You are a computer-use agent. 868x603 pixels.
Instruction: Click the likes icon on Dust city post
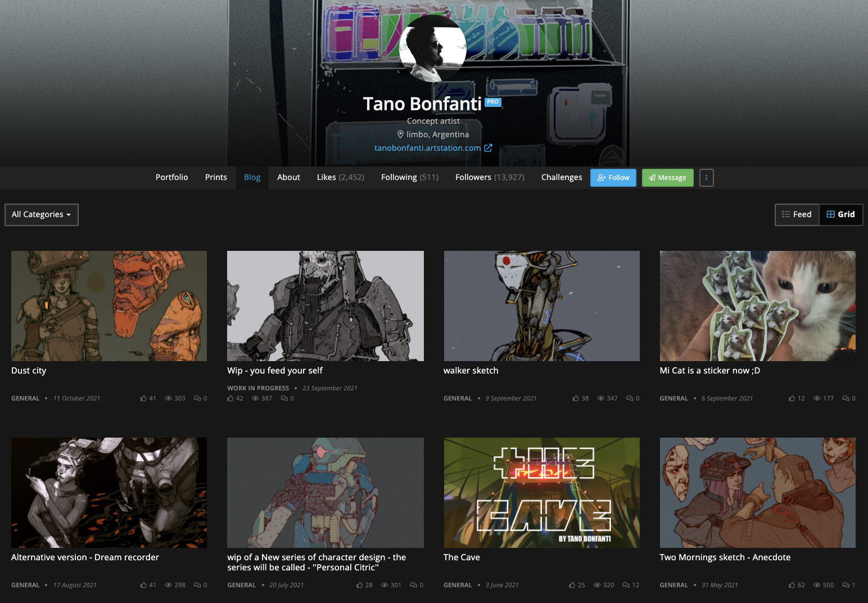(x=143, y=398)
